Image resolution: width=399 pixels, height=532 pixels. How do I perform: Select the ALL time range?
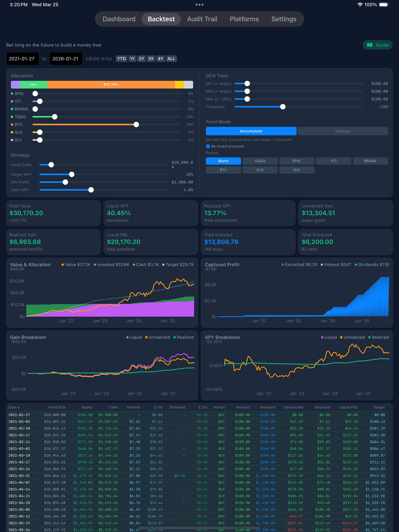pos(171,59)
